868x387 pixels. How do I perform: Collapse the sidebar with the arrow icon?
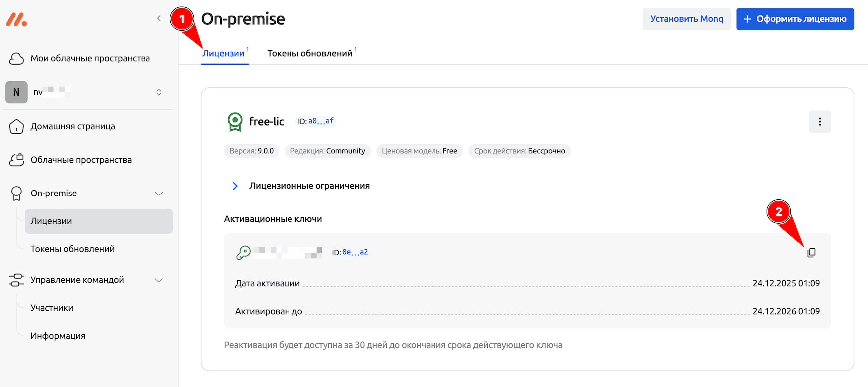159,19
